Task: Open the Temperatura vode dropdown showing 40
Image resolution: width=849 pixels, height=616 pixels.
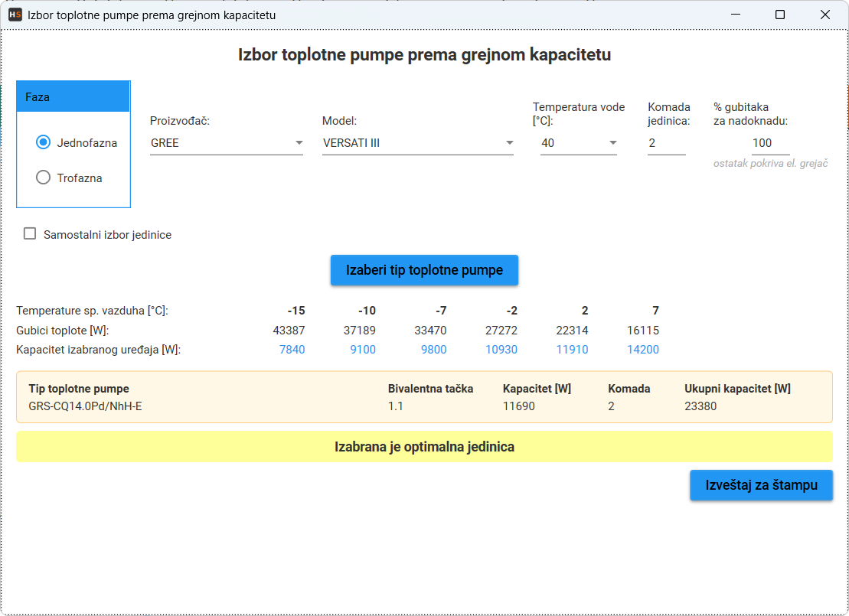Action: (x=578, y=143)
